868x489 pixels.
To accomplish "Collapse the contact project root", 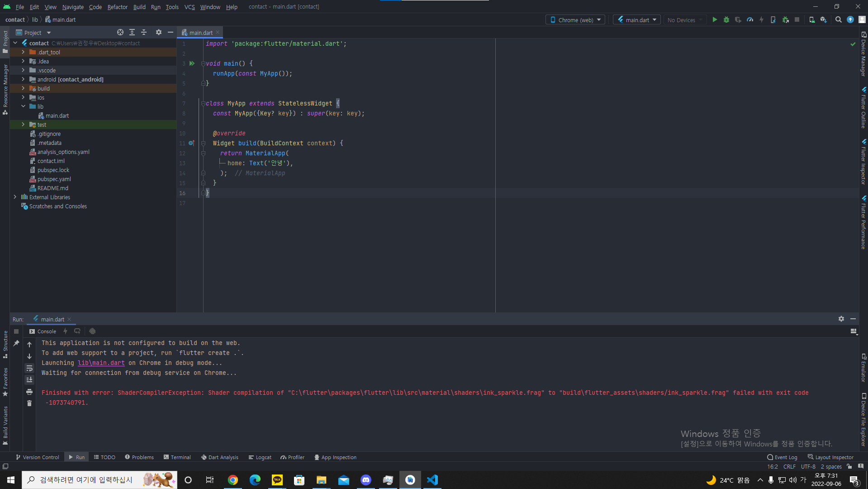I will point(15,43).
